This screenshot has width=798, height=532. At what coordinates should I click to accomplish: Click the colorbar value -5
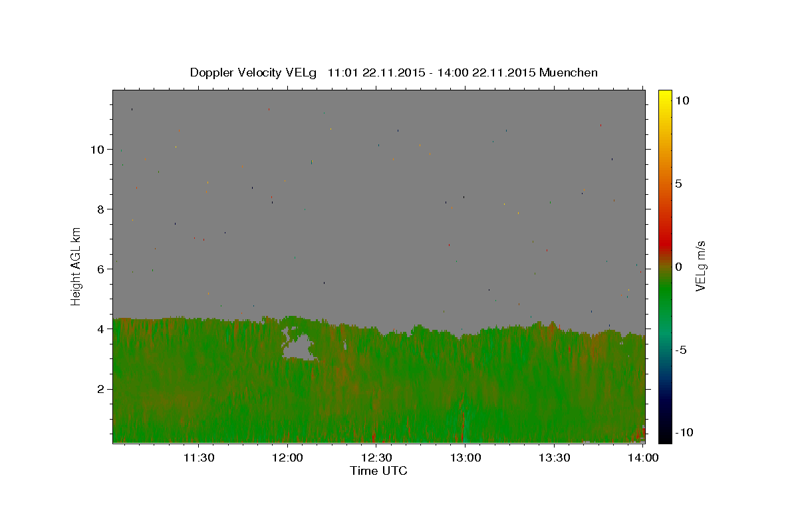[681, 350]
